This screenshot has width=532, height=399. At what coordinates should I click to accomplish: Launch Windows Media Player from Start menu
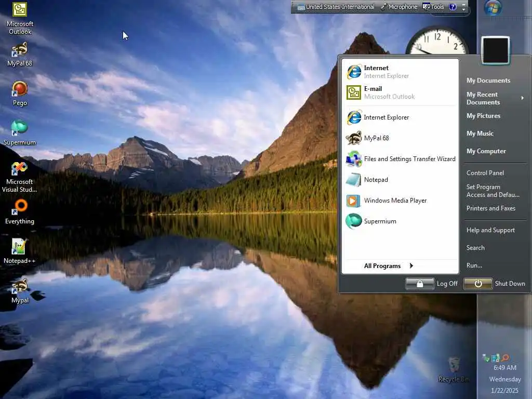401,201
